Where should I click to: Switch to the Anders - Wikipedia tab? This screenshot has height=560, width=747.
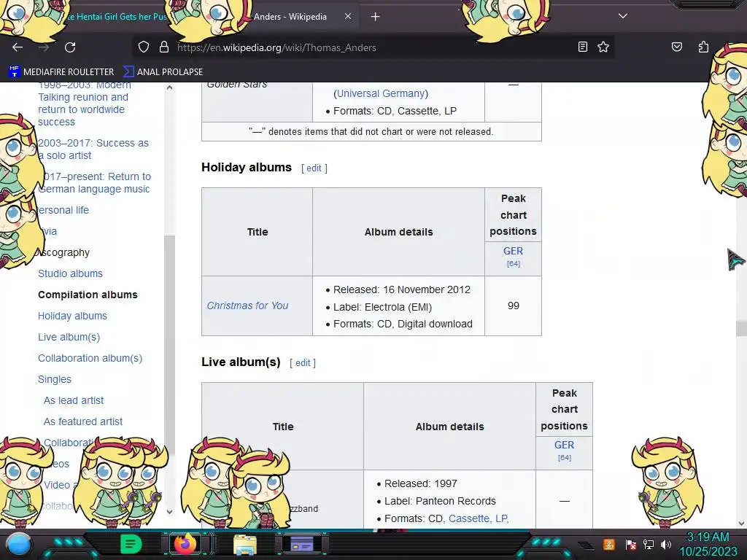pos(290,17)
